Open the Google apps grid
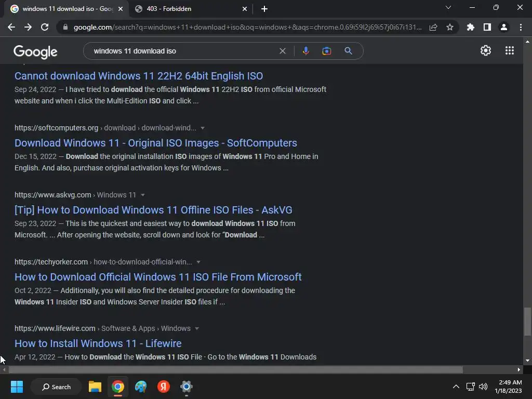Image resolution: width=532 pixels, height=399 pixels. pos(509,50)
